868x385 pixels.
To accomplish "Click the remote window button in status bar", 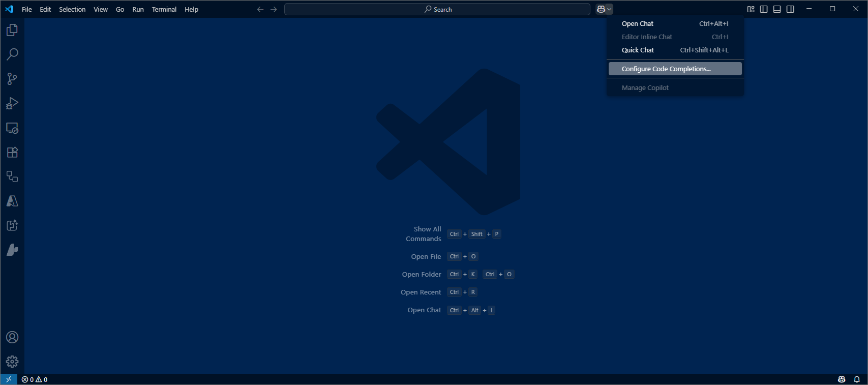I will pyautogui.click(x=9, y=379).
